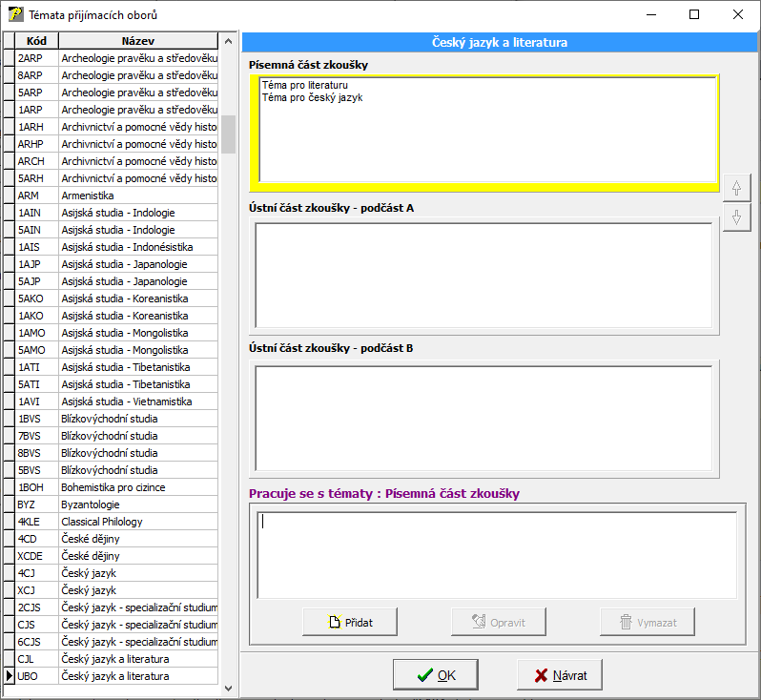Viewport: 761px width, 700px height.
Task: Select row with code 1BOH Bohemistika
Action: 138,487
